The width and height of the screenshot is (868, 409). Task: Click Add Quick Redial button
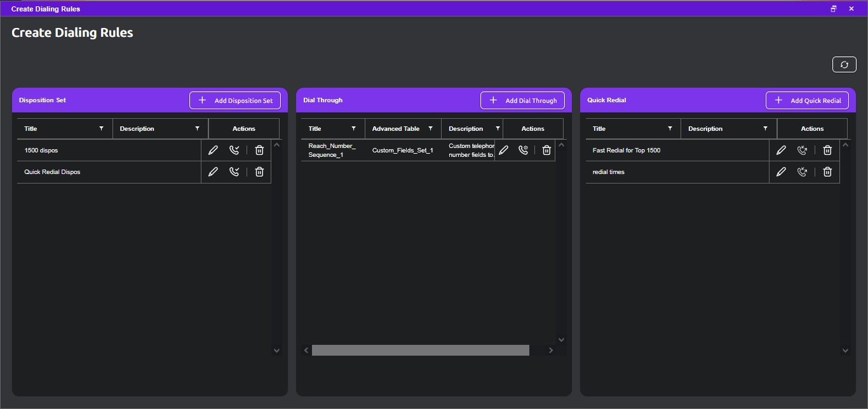tap(807, 100)
